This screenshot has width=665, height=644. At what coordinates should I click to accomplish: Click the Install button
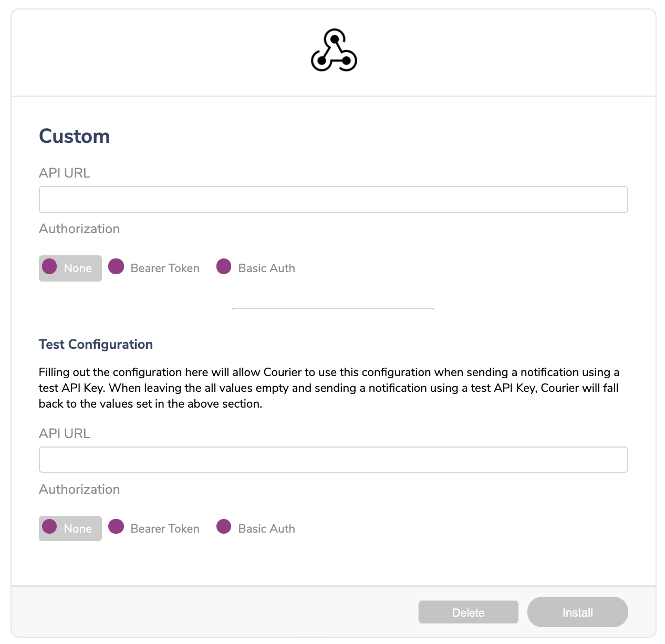(x=578, y=612)
